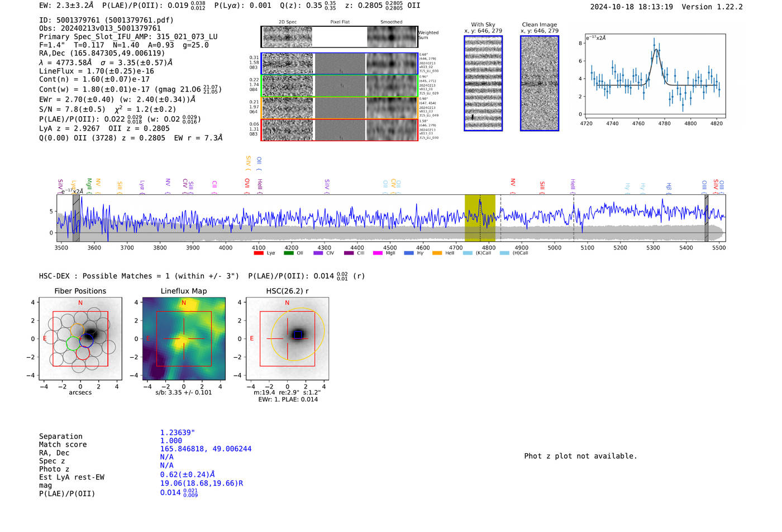
Task: Click the red Lyα legend swatch
Action: (258, 253)
